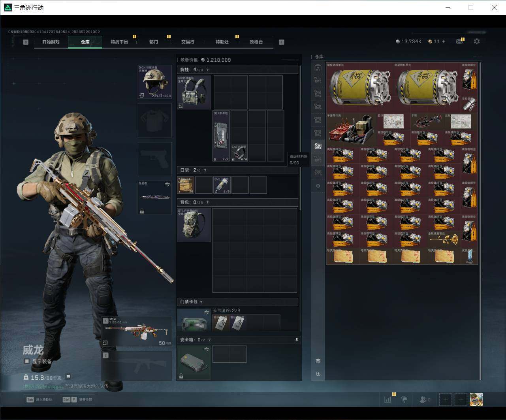Click the warehouse grid scrollbar
The image size is (506, 420).
point(480,220)
